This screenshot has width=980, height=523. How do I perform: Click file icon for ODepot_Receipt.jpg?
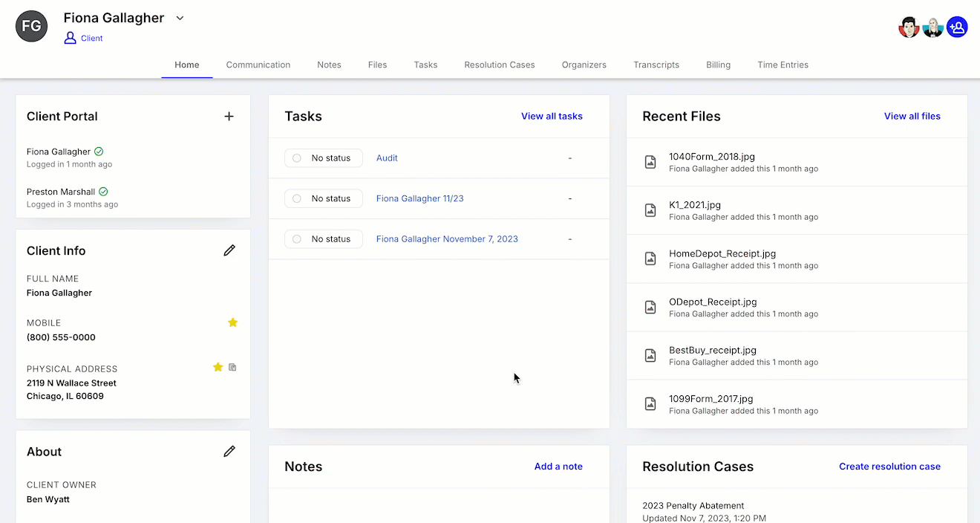pyautogui.click(x=650, y=307)
